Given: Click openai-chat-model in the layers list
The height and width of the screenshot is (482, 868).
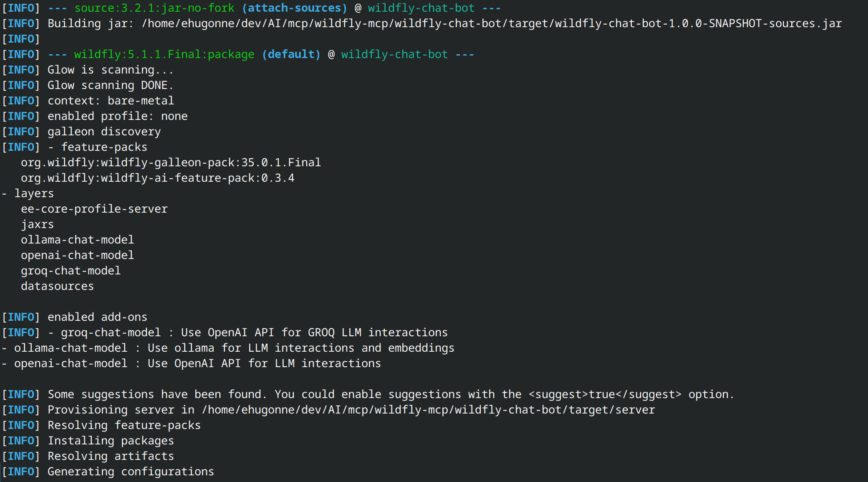Looking at the screenshot, I should click(78, 256).
